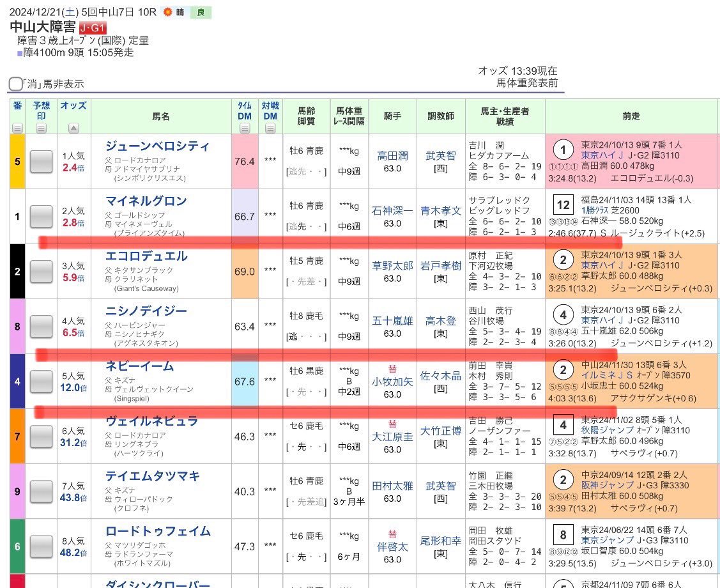
Task: Click the オッズ ascending sort arrow
Action: [x=74, y=128]
